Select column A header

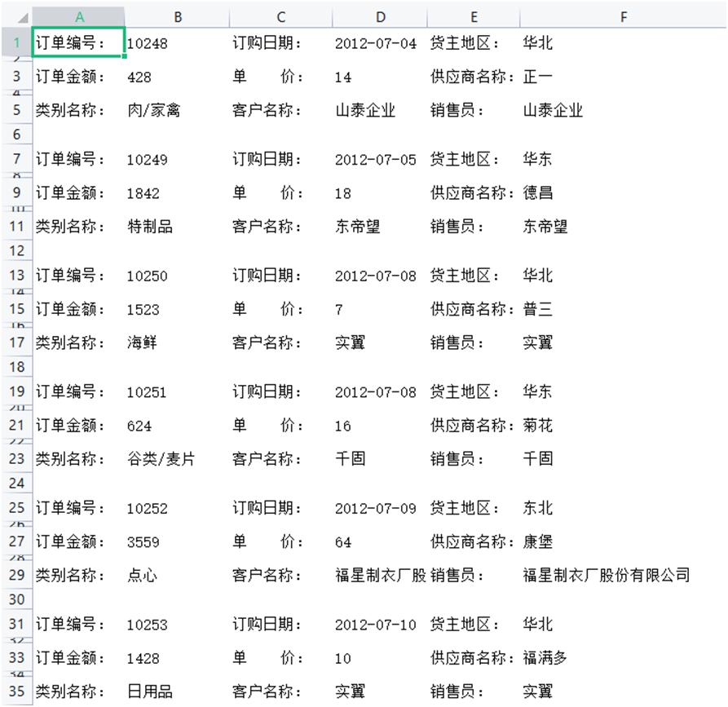(x=79, y=17)
